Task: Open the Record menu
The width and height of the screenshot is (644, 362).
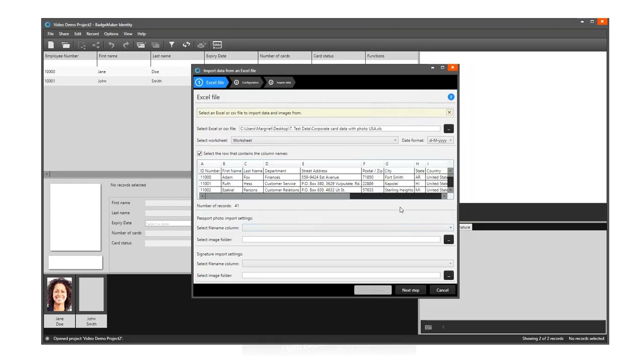Action: (x=93, y=34)
